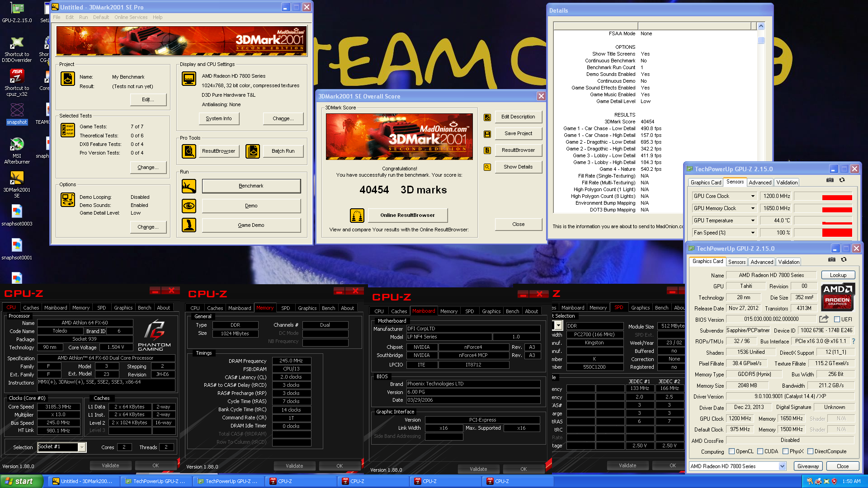Screen dimensions: 868x488
Task: Click the GPU Core Clock red sensor graph
Action: tap(823, 196)
